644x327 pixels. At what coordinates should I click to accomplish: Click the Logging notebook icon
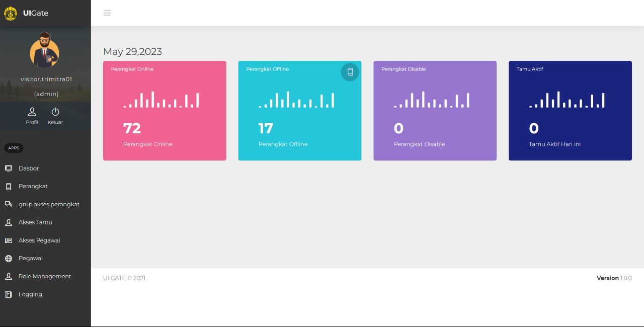[9, 295]
